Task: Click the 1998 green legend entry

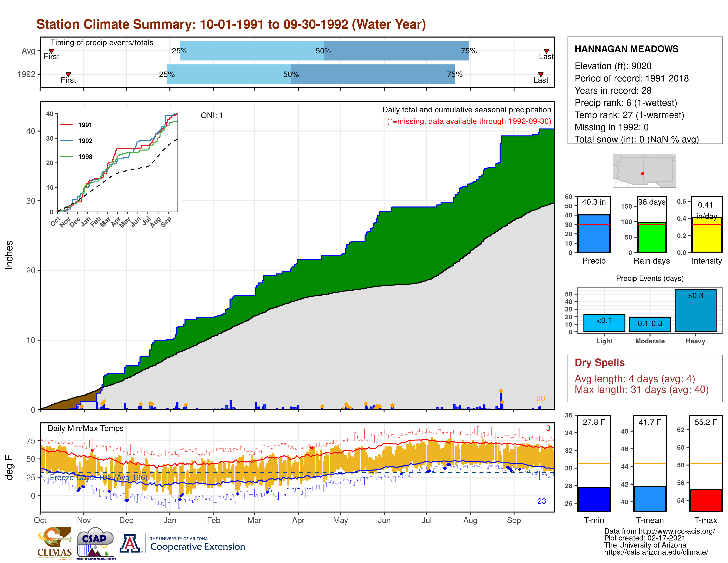Action: pos(76,157)
